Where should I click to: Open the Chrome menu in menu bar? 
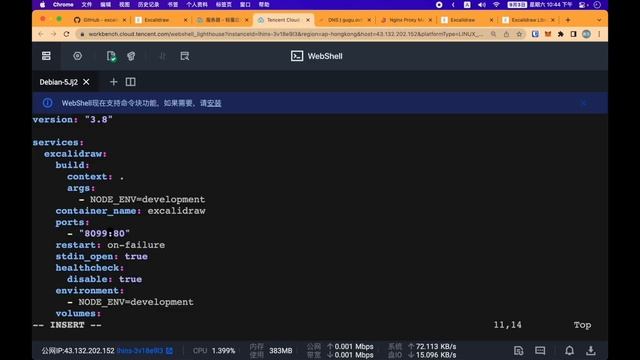tap(63, 4)
